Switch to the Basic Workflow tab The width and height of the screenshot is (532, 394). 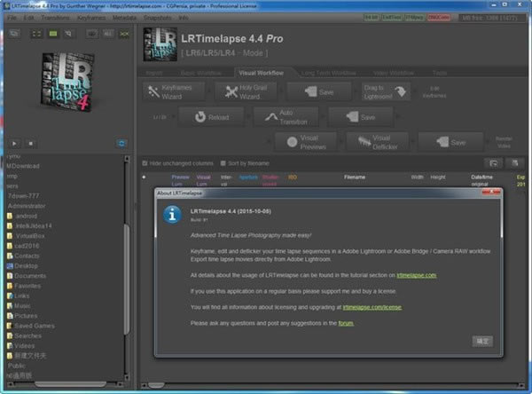201,73
